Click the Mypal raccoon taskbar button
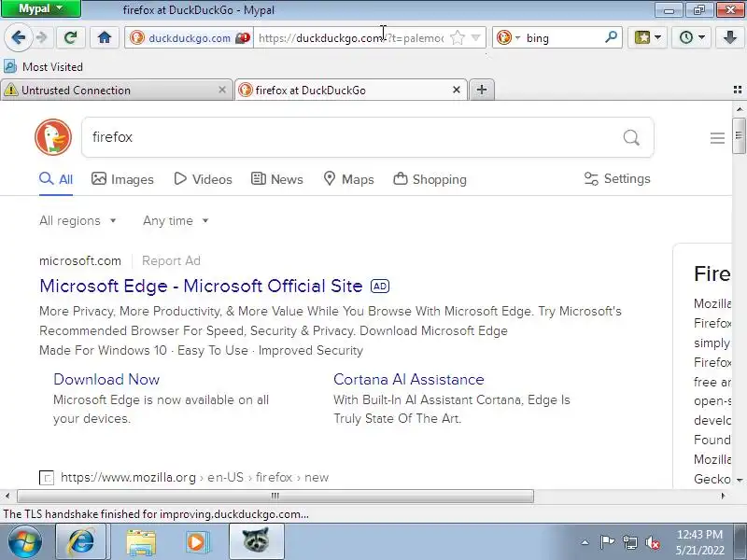This screenshot has width=747, height=560. pyautogui.click(x=256, y=542)
